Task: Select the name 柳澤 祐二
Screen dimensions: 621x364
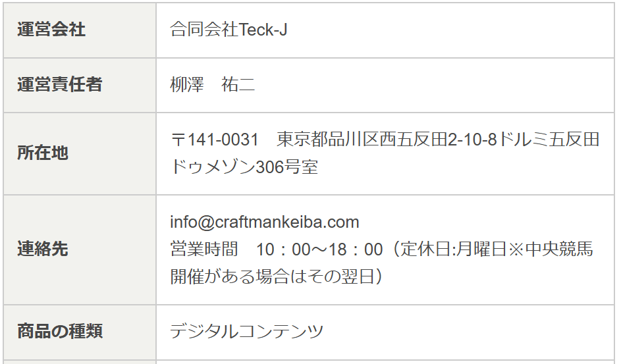Action: pos(213,85)
